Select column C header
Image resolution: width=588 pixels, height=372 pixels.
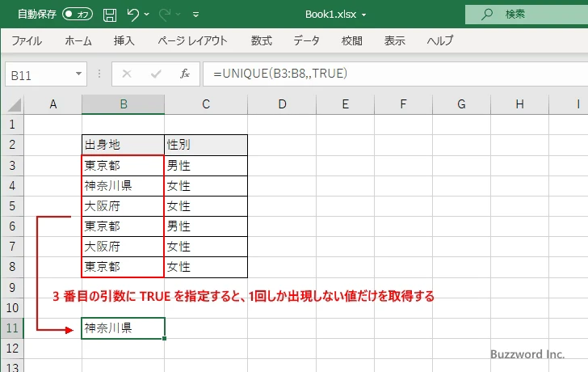coord(206,104)
